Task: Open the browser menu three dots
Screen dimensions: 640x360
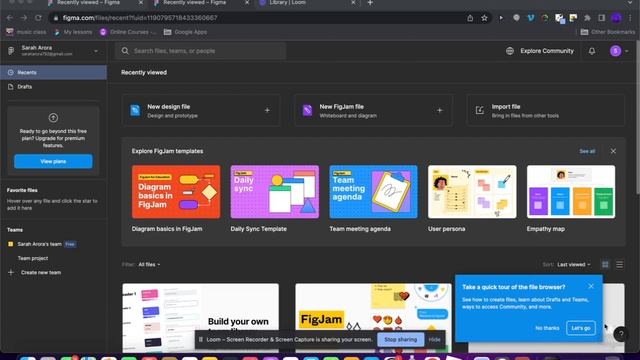Action: click(631, 18)
